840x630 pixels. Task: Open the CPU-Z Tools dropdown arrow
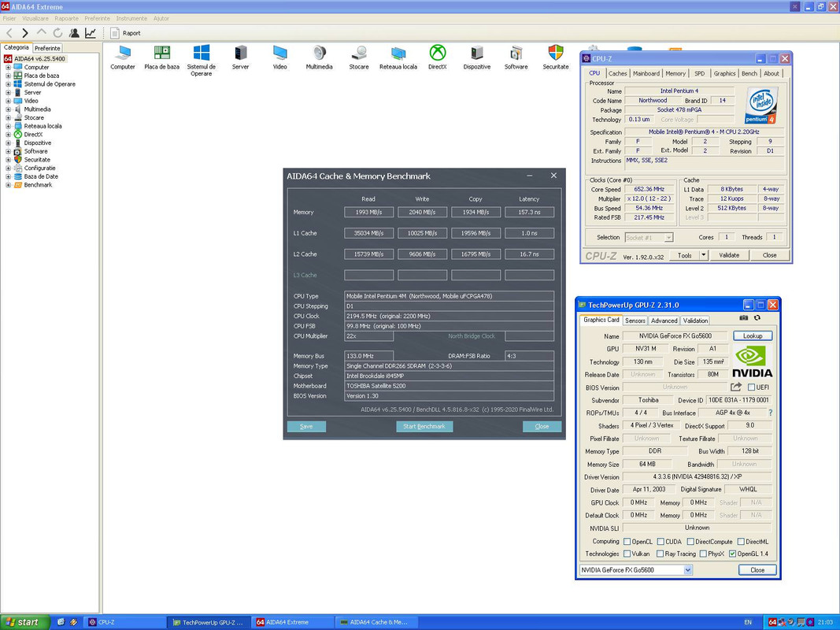[703, 255]
